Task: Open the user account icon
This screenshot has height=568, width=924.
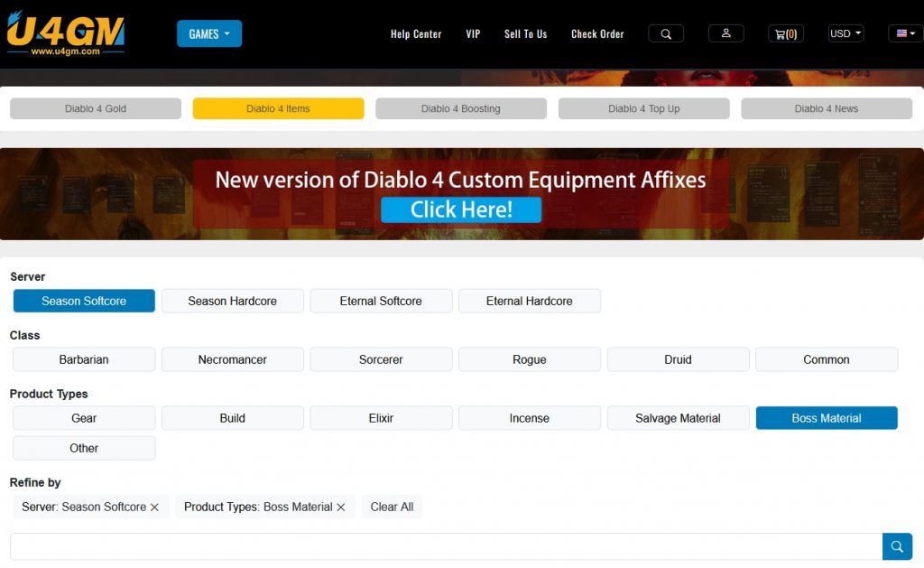Action: (x=725, y=33)
